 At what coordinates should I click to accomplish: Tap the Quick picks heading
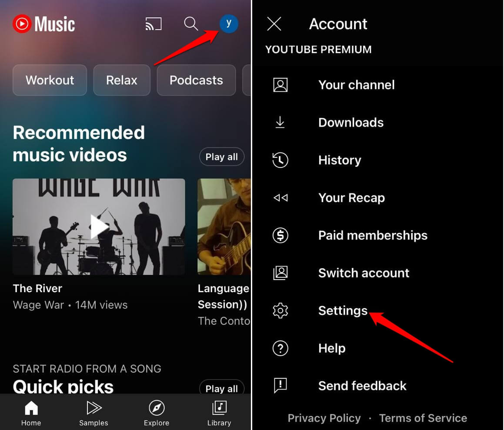click(63, 386)
